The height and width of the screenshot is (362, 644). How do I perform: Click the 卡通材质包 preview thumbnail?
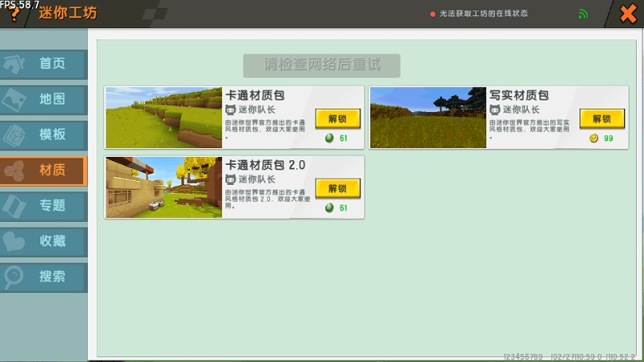pyautogui.click(x=163, y=117)
